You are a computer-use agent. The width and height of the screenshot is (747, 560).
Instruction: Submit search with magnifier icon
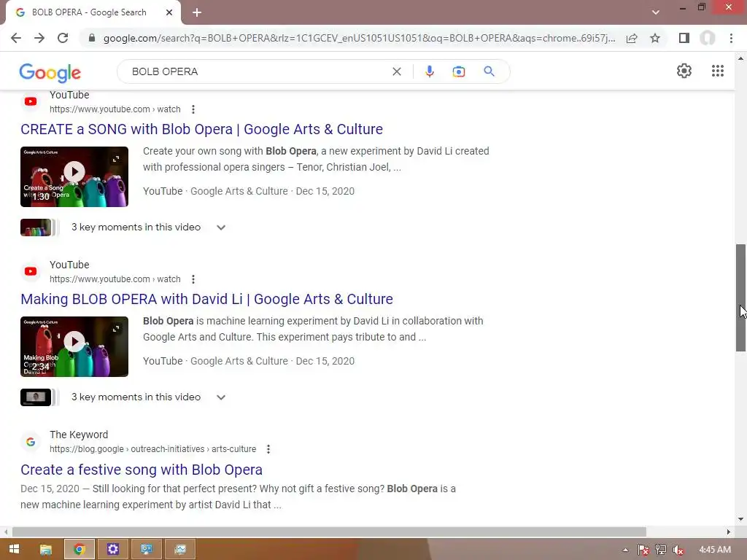[x=489, y=71]
